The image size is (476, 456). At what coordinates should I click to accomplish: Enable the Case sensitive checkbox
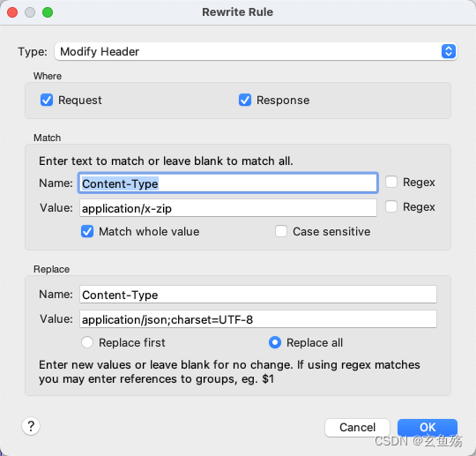[281, 231]
